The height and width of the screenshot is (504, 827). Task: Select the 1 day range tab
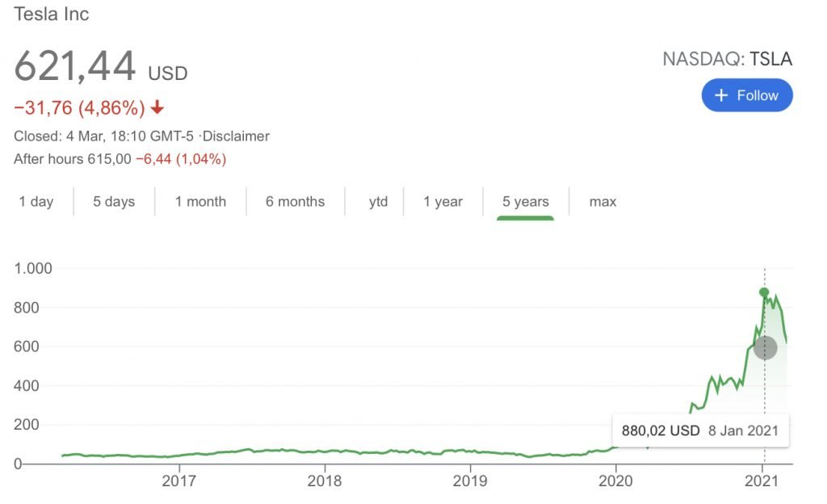pos(36,201)
